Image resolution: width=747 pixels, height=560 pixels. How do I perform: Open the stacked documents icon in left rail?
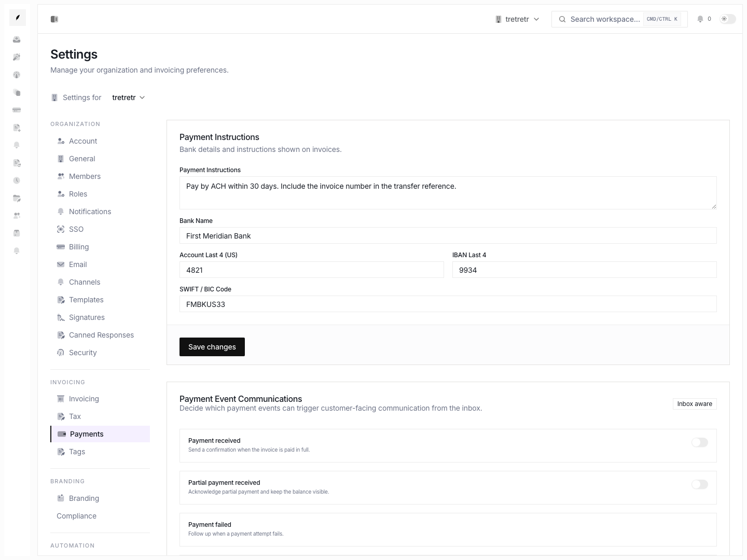(17, 92)
